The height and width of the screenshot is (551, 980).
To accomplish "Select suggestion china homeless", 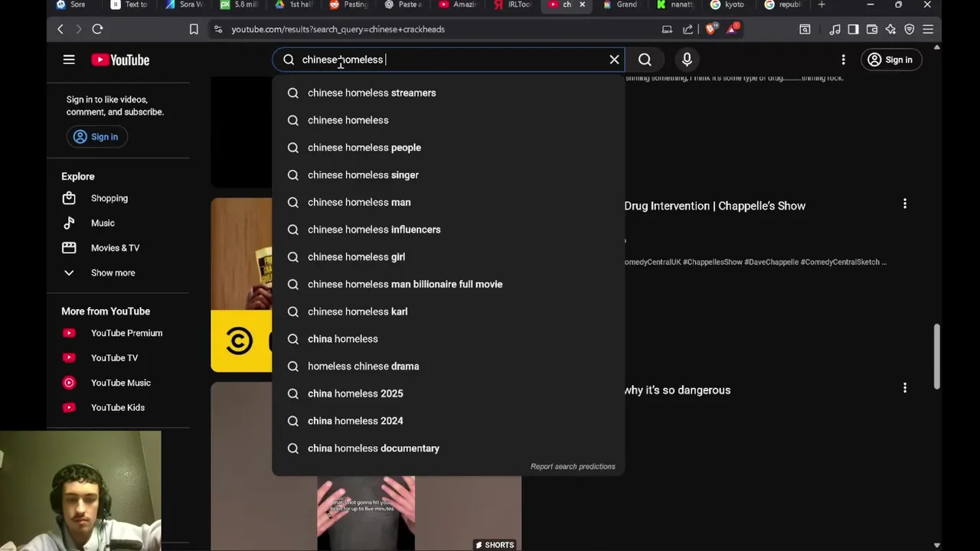I will [x=448, y=339].
